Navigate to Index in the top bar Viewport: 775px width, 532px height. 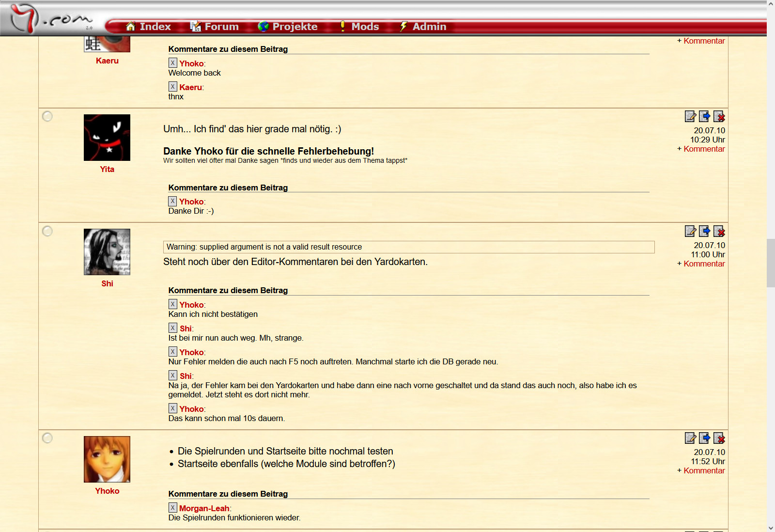click(x=149, y=27)
